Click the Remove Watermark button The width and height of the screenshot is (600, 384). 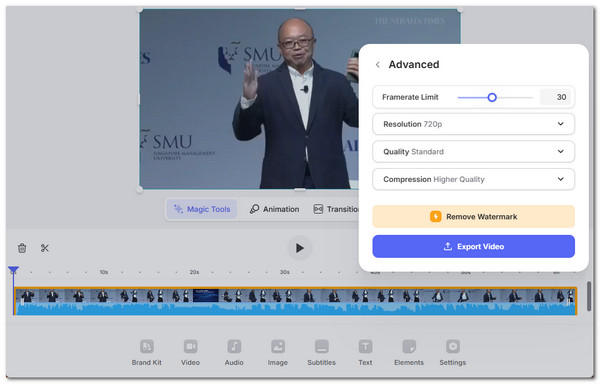(473, 216)
